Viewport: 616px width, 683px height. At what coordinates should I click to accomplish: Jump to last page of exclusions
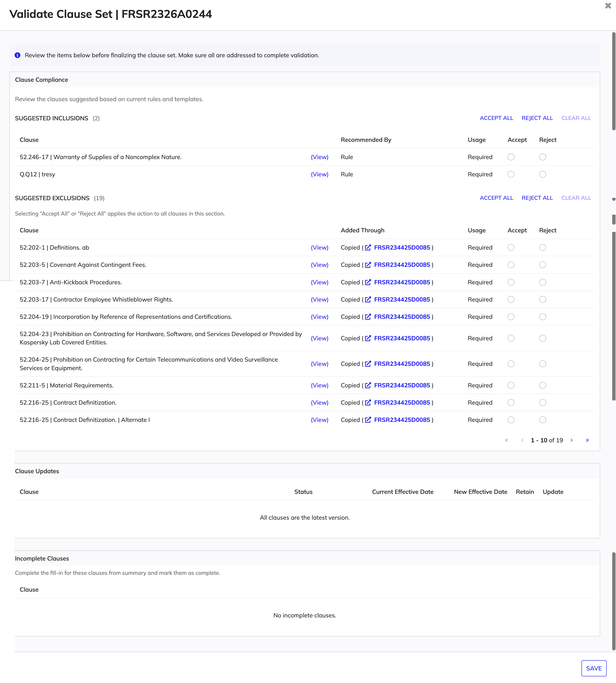587,440
